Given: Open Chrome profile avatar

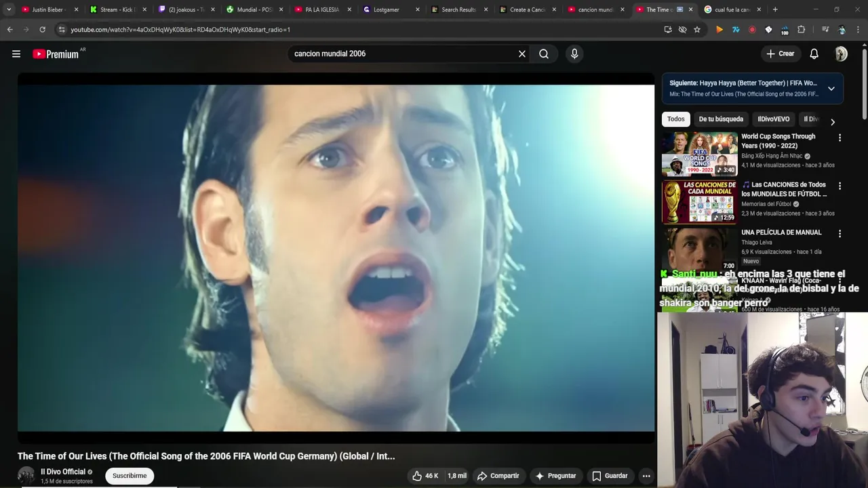Looking at the screenshot, I should (x=842, y=29).
